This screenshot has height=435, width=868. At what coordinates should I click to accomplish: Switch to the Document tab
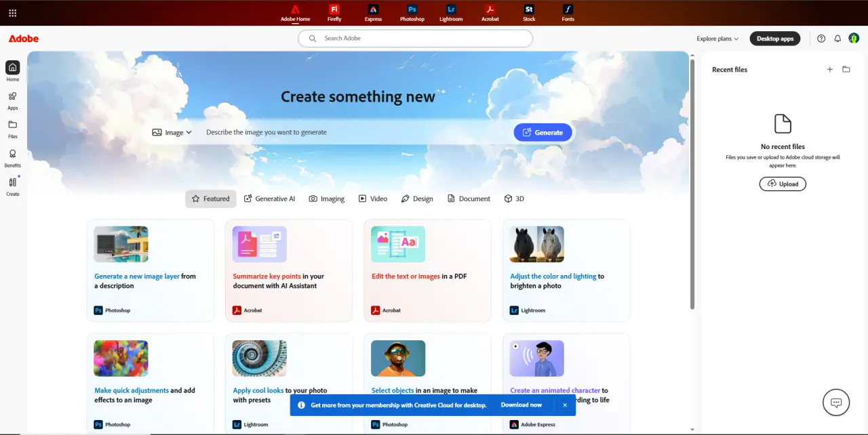(469, 199)
